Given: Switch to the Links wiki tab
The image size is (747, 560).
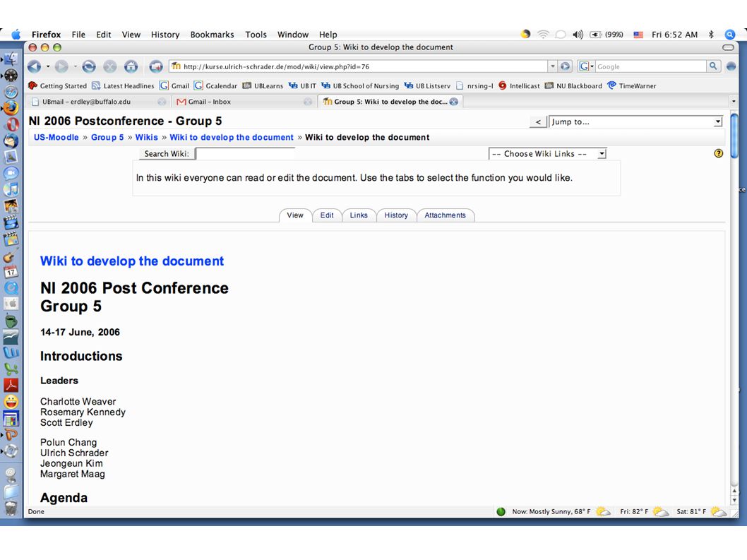Looking at the screenshot, I should pos(359,215).
